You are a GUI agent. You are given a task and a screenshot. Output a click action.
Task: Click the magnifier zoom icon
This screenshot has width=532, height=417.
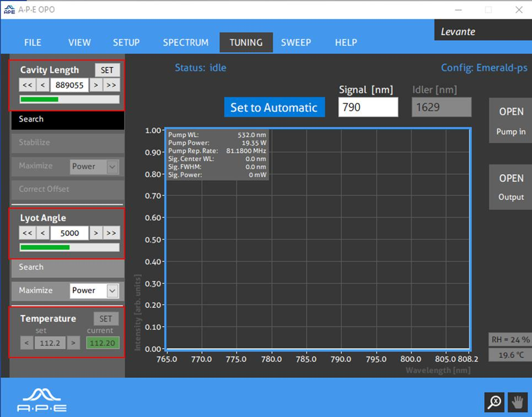click(x=495, y=402)
